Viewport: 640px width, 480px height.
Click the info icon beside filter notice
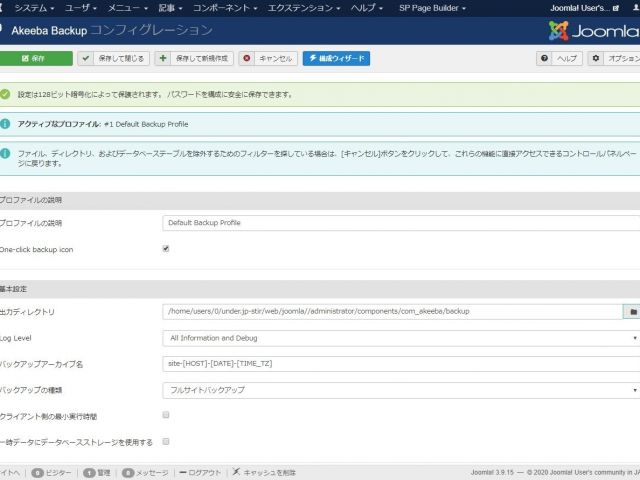pyautogui.click(x=5, y=153)
